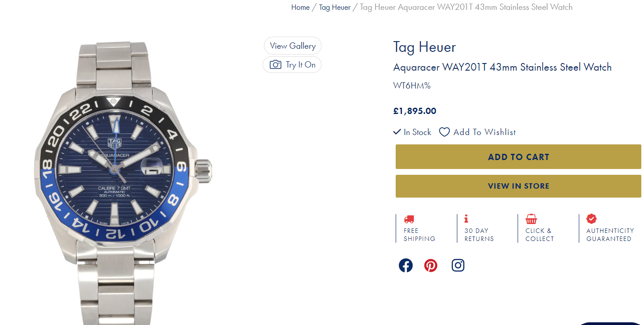The width and height of the screenshot is (644, 325).
Task: Open the View Gallery button
Action: [x=293, y=46]
